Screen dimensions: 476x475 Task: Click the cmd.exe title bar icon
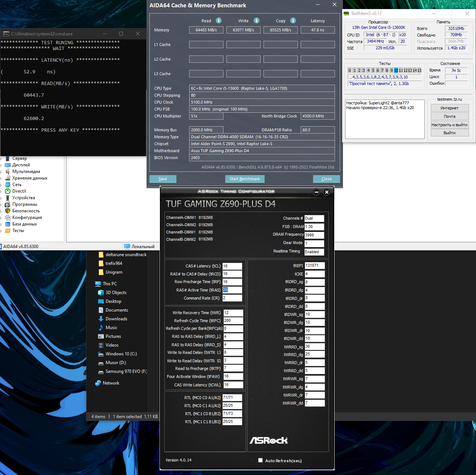[6, 34]
